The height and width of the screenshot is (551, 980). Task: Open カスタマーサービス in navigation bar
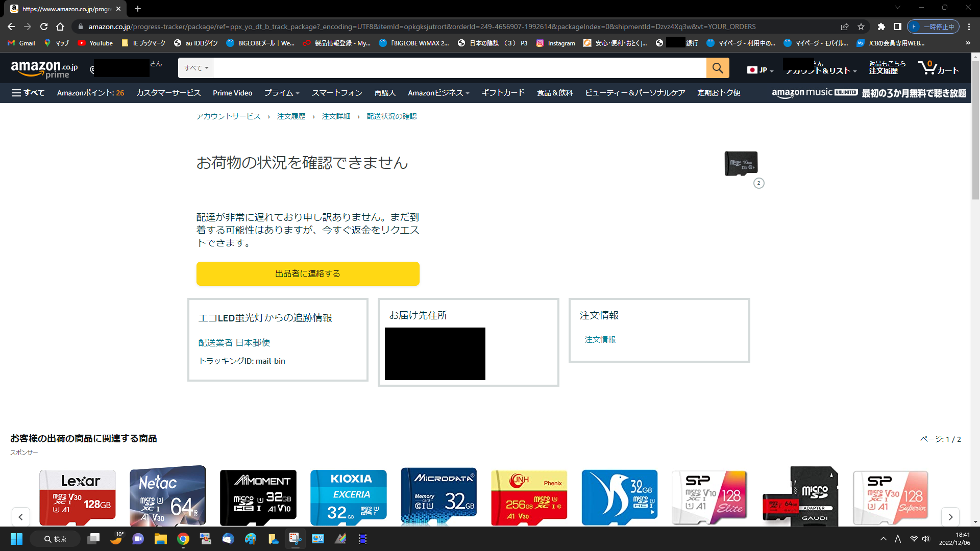(168, 93)
